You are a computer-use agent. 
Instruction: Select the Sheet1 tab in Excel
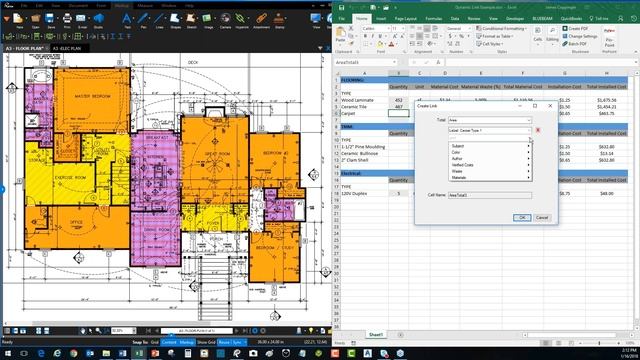(x=376, y=335)
